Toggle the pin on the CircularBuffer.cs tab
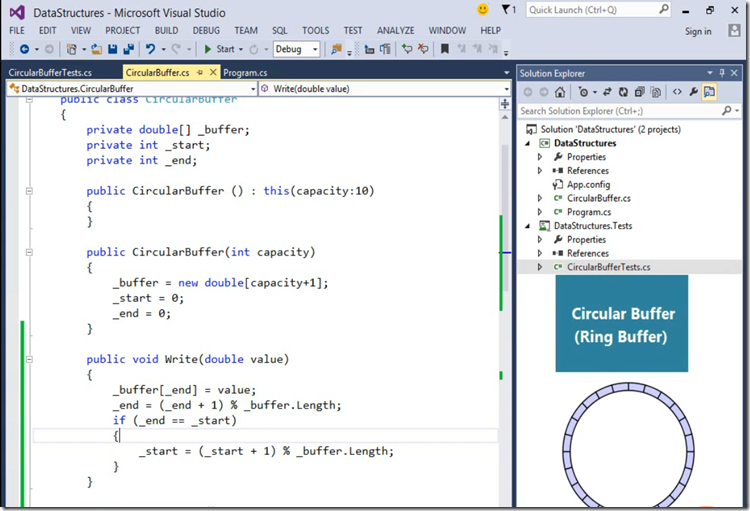Viewport: 750px width, 511px height. point(199,72)
